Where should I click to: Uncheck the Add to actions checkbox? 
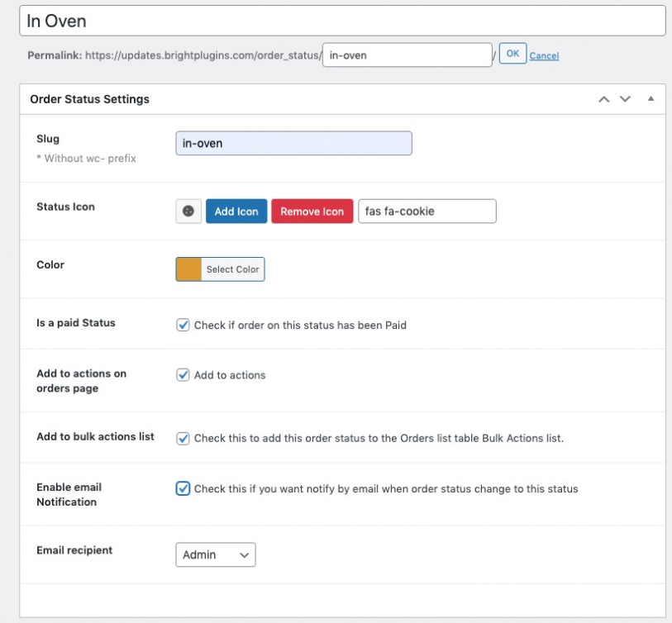pyautogui.click(x=183, y=375)
